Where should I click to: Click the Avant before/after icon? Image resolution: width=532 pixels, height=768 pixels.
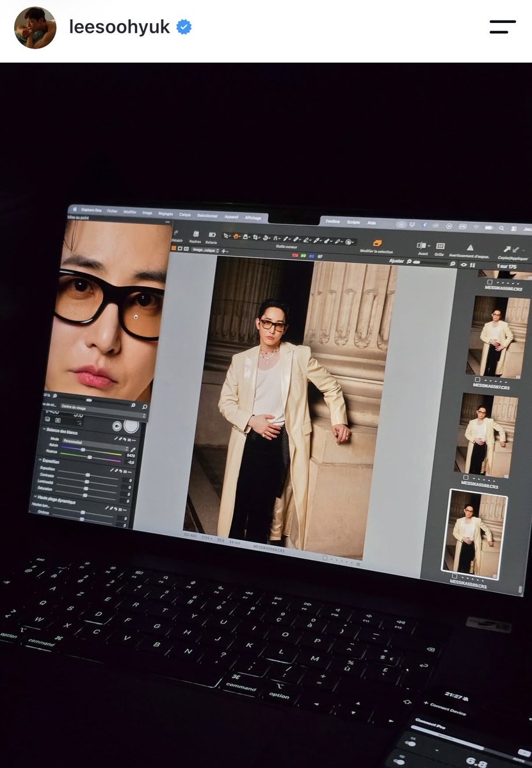click(x=423, y=246)
